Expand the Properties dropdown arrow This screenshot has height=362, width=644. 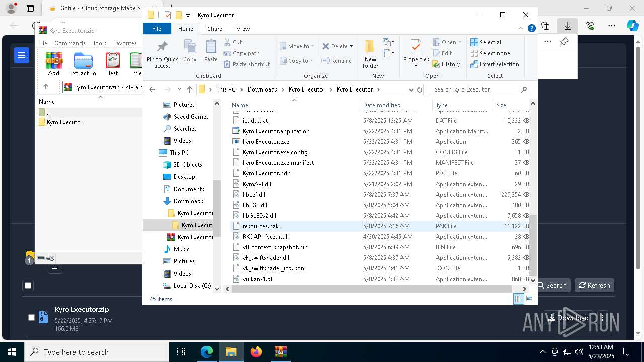click(416, 66)
